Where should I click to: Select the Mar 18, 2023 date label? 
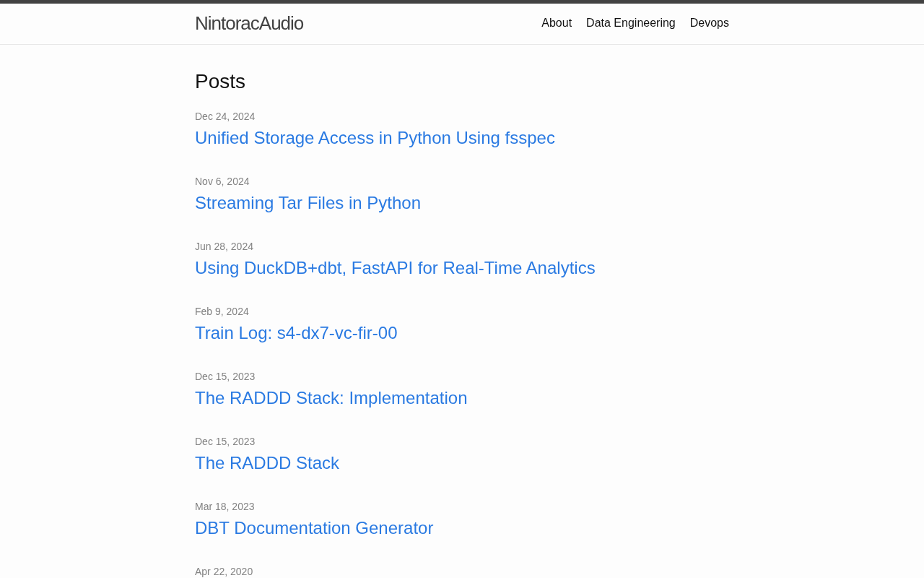(225, 506)
